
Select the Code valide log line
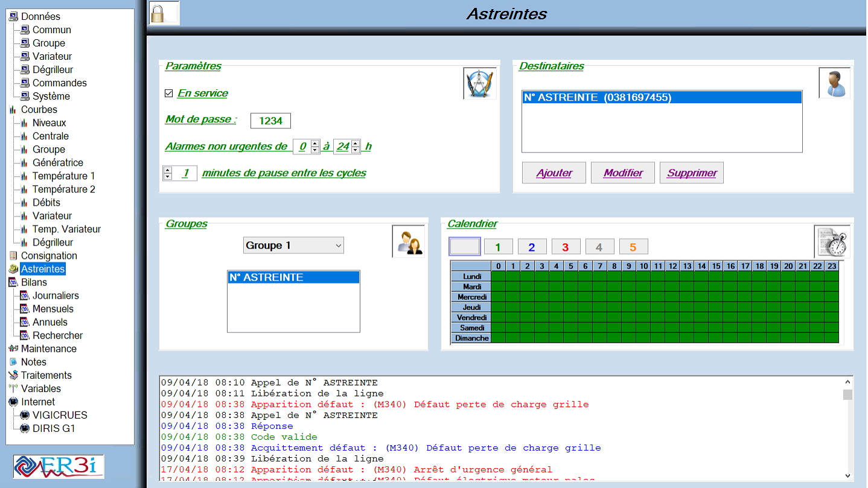239,437
